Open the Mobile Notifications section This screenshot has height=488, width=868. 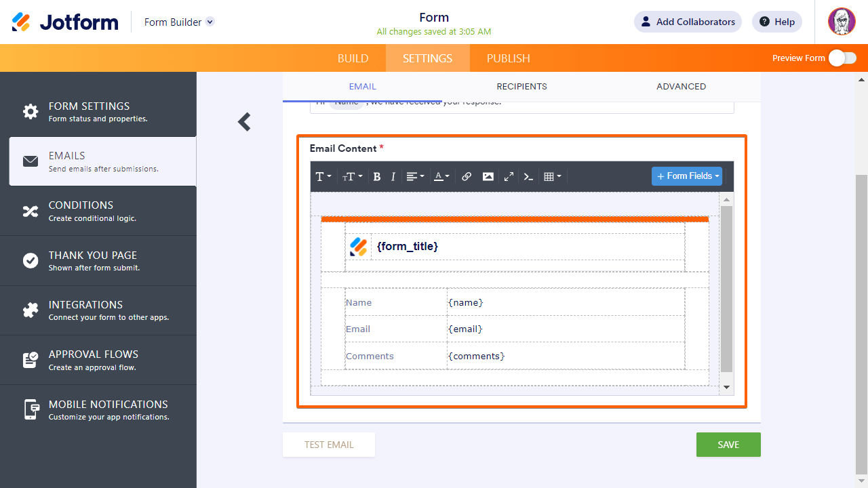tap(98, 409)
